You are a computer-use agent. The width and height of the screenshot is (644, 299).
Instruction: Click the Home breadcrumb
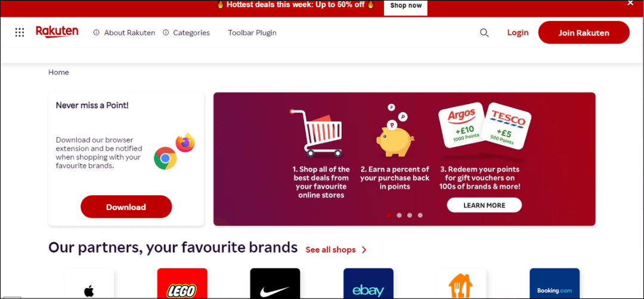tap(58, 72)
